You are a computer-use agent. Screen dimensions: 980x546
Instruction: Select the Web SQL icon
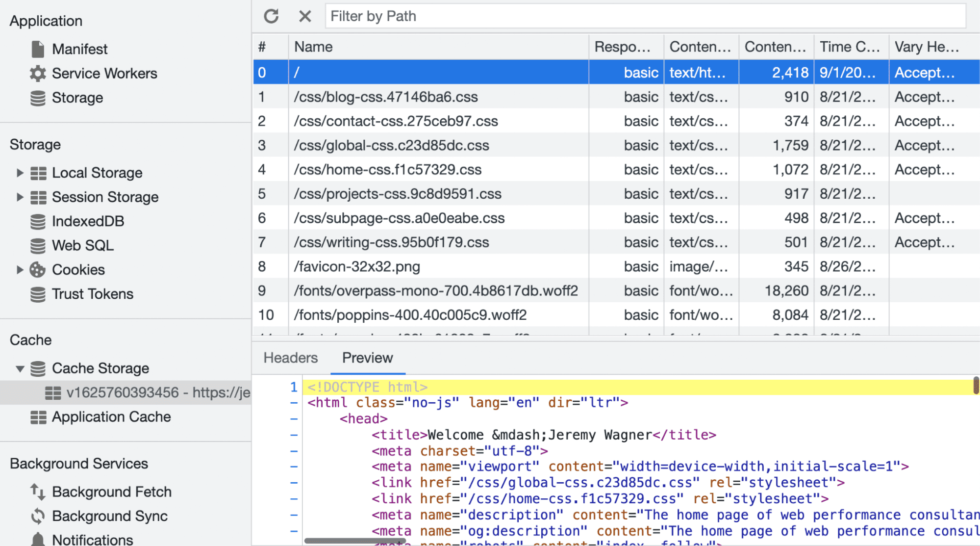coord(38,245)
